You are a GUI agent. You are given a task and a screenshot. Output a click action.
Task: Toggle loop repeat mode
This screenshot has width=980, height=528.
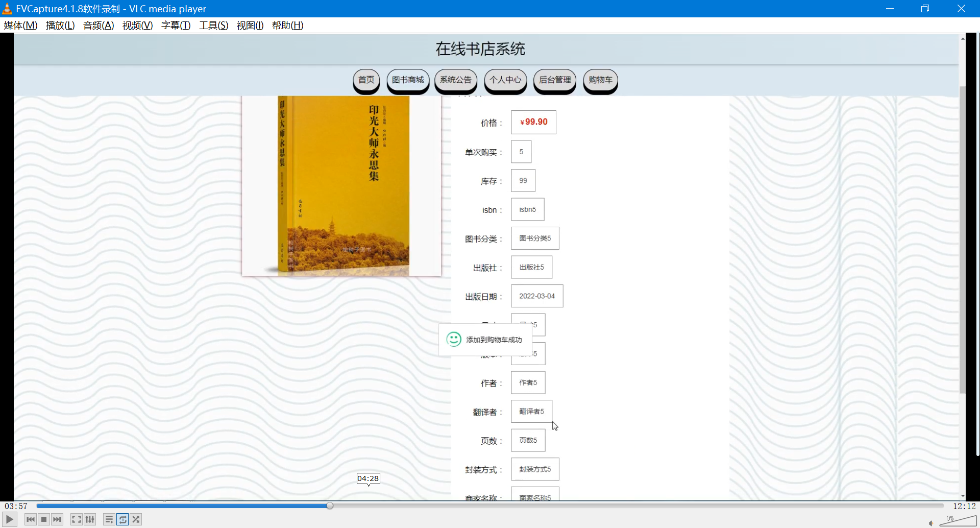(122, 519)
